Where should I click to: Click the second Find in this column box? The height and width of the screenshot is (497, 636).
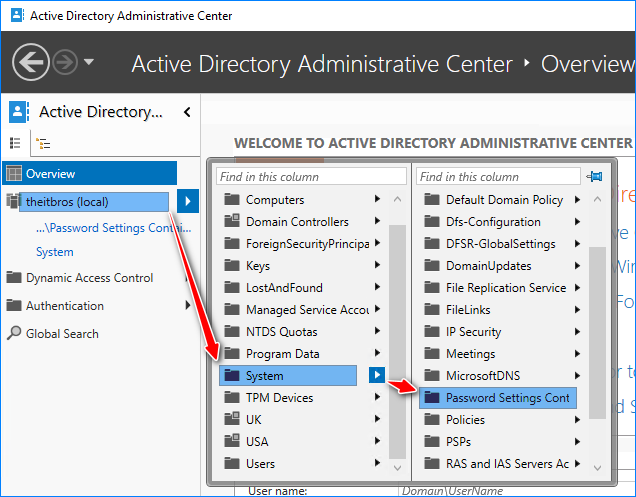[497, 177]
